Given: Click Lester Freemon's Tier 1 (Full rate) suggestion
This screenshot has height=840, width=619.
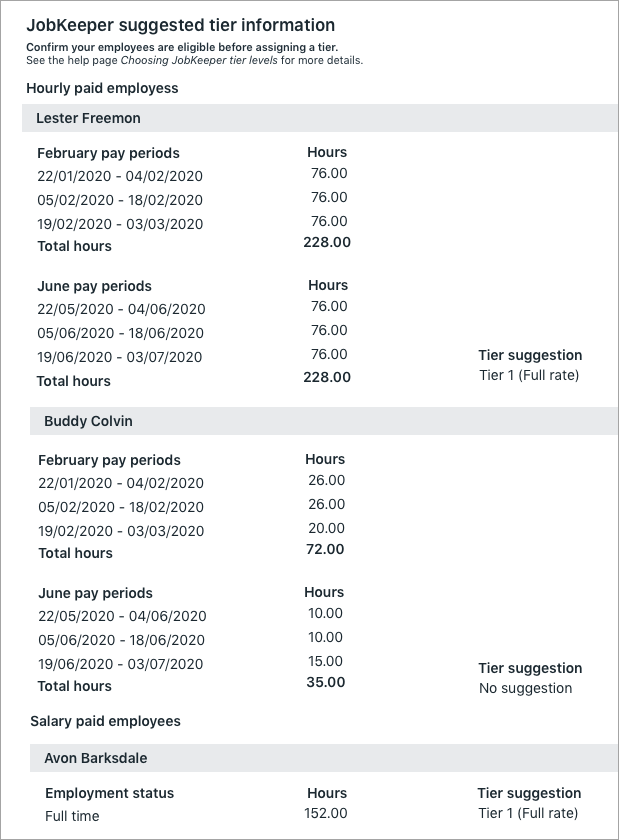Looking at the screenshot, I should [x=529, y=376].
